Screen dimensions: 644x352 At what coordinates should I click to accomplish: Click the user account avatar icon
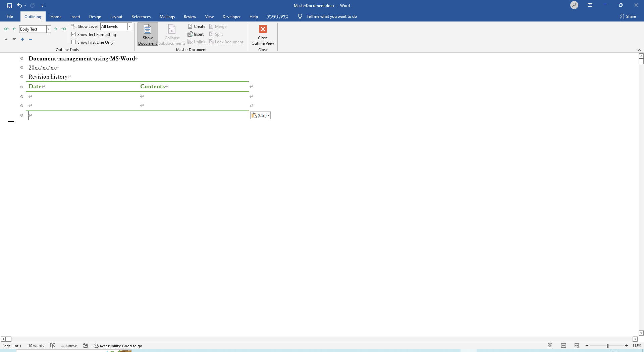tap(574, 5)
